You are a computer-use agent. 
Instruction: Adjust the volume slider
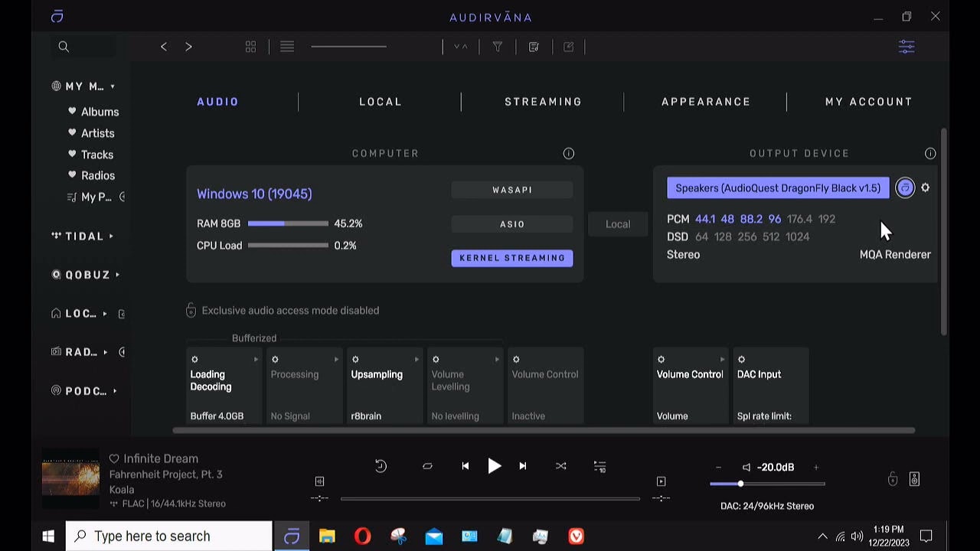[767, 484]
